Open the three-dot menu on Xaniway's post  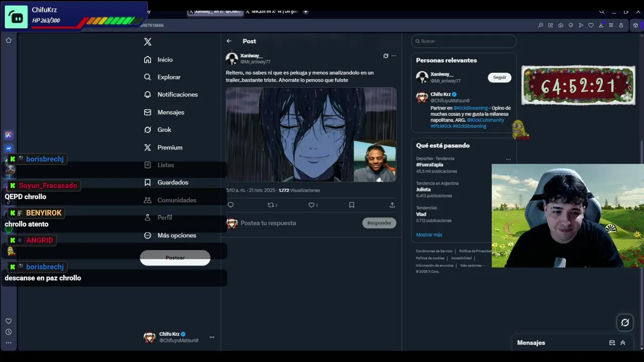[x=393, y=56]
